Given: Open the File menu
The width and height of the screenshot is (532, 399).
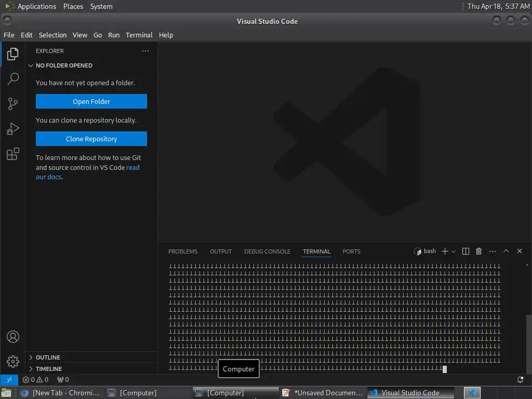Looking at the screenshot, I should pyautogui.click(x=9, y=35).
